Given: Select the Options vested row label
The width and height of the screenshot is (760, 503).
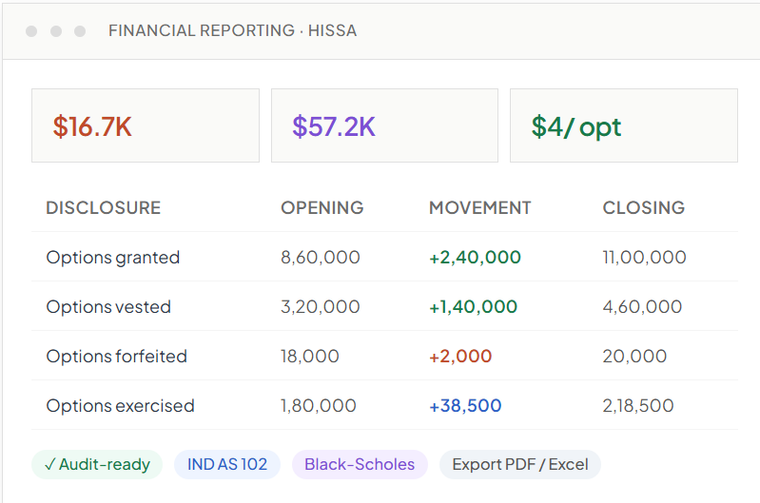Looking at the screenshot, I should [x=109, y=307].
